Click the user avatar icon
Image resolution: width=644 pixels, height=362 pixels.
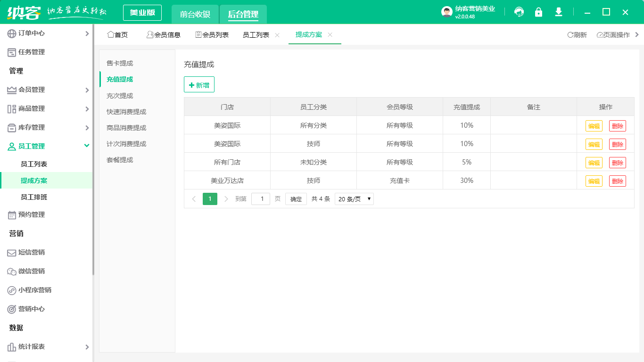click(447, 12)
